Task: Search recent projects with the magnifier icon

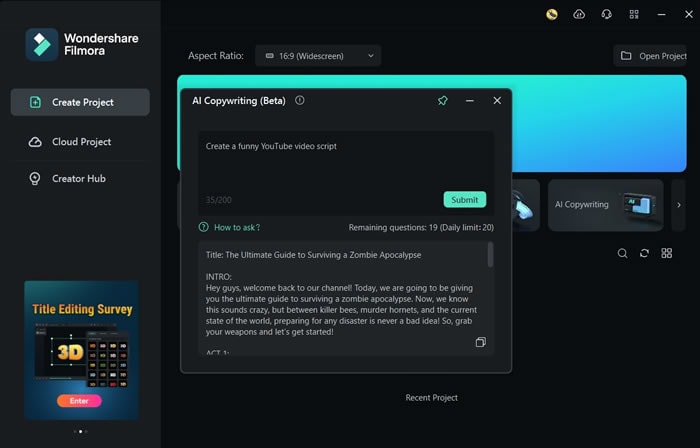Action: tap(622, 253)
